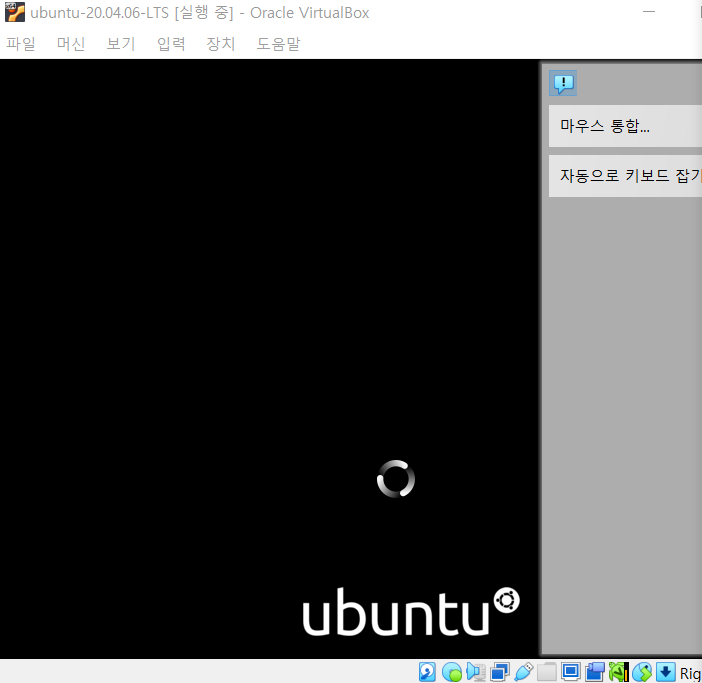Open the 마우스 통합 notification
Image resolution: width=702 pixels, height=683 pixels.
click(x=625, y=126)
